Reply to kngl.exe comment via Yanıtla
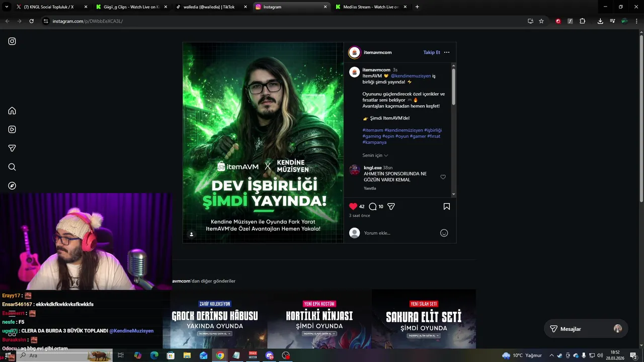 click(370, 189)
